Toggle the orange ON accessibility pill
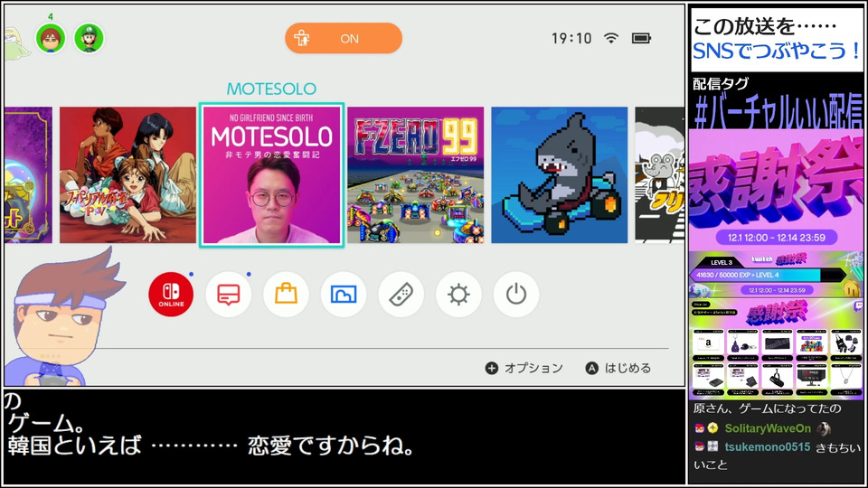The width and height of the screenshot is (868, 488). [344, 38]
